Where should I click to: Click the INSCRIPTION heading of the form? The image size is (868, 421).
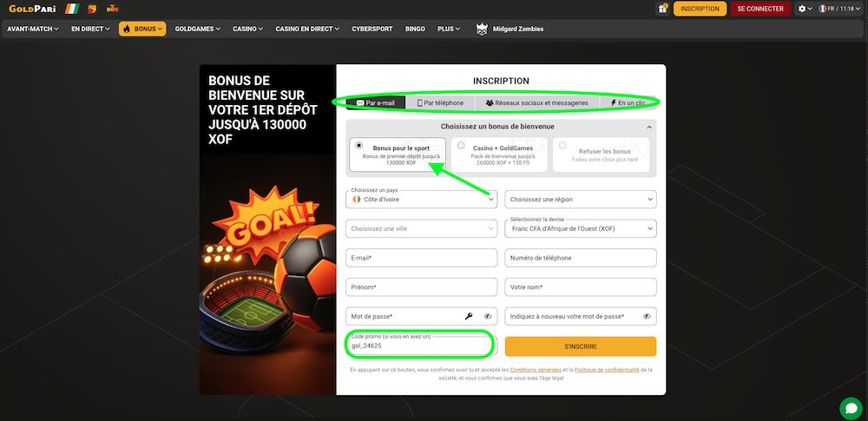click(501, 81)
